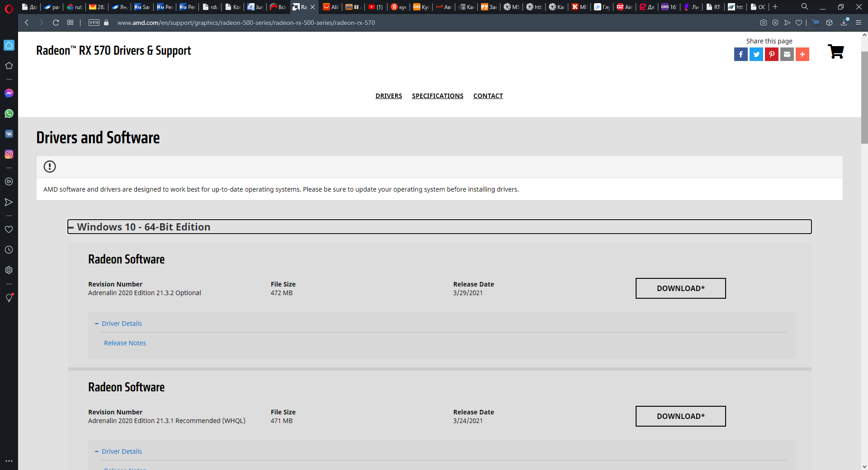Click the page vertical scrollbar thumb
868x470 pixels.
[x=864, y=97]
